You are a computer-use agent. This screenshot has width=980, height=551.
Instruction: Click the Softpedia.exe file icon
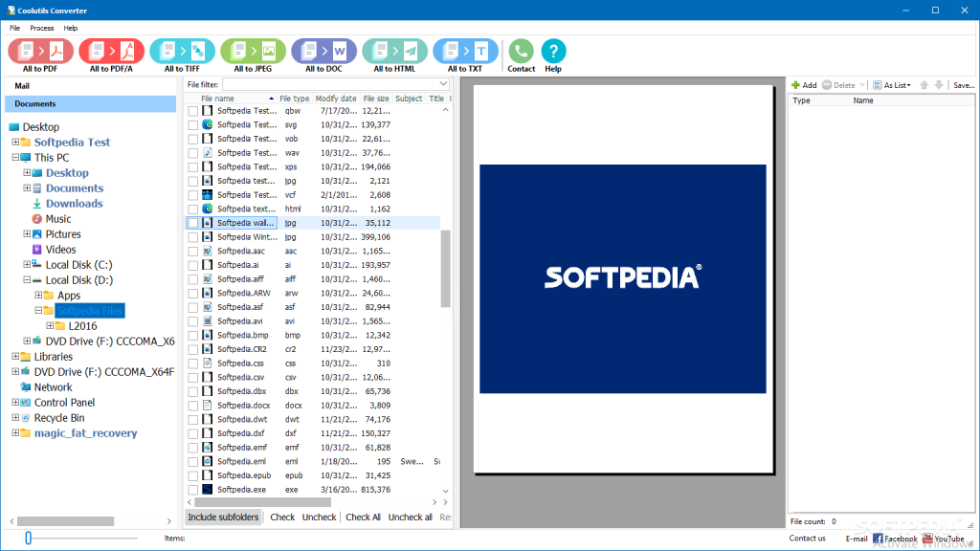pyautogui.click(x=207, y=489)
